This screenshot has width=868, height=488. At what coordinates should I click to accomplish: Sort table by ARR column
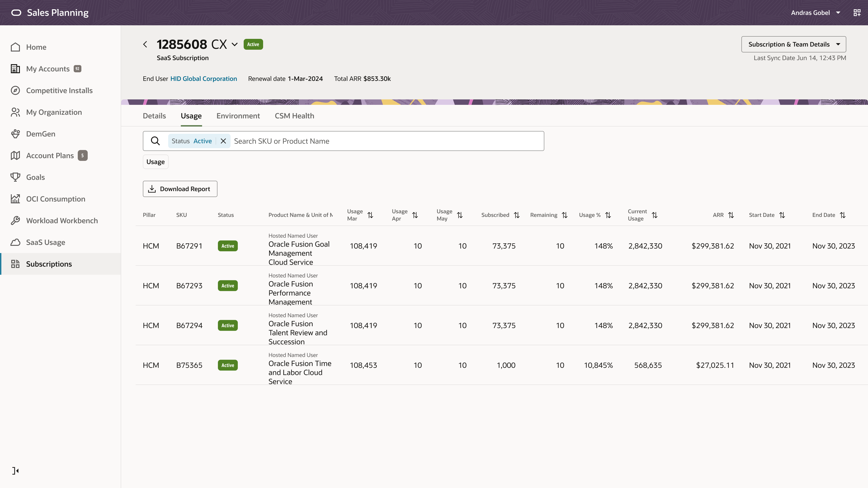pos(731,215)
